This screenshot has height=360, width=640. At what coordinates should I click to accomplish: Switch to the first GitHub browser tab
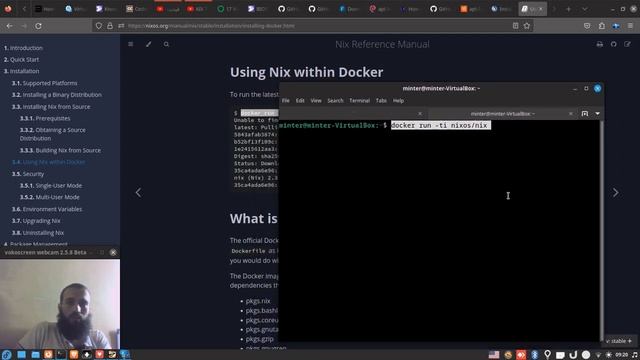coord(287,9)
